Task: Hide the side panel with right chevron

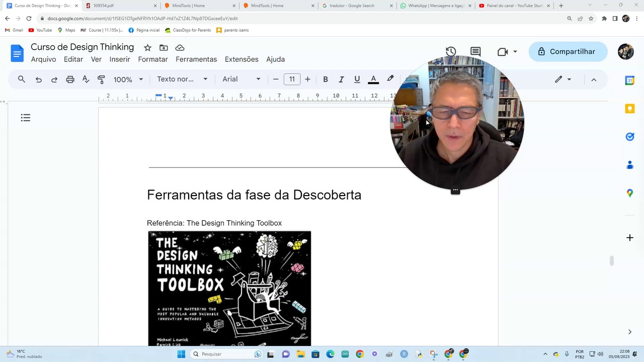Action: point(630,332)
